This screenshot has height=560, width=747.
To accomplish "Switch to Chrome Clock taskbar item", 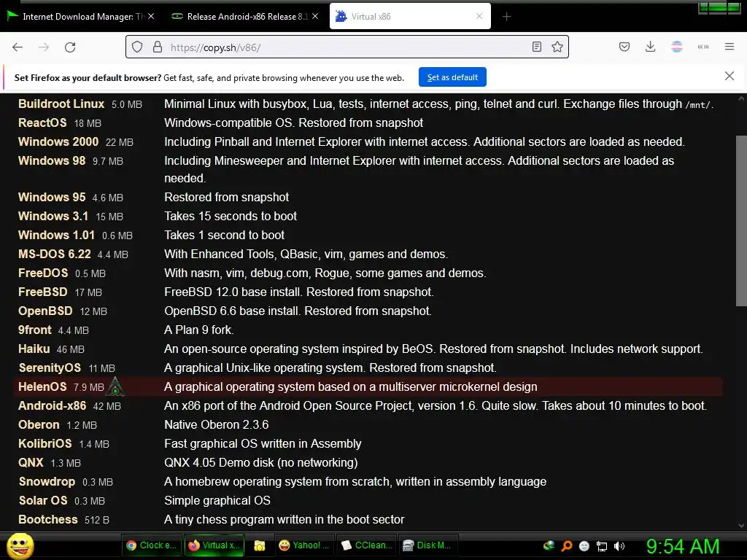I will tap(151, 545).
